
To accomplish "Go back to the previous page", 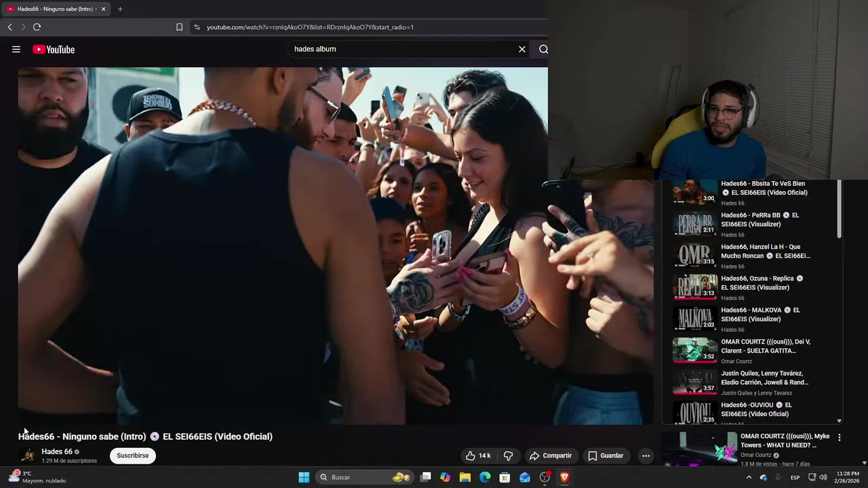I will [9, 27].
